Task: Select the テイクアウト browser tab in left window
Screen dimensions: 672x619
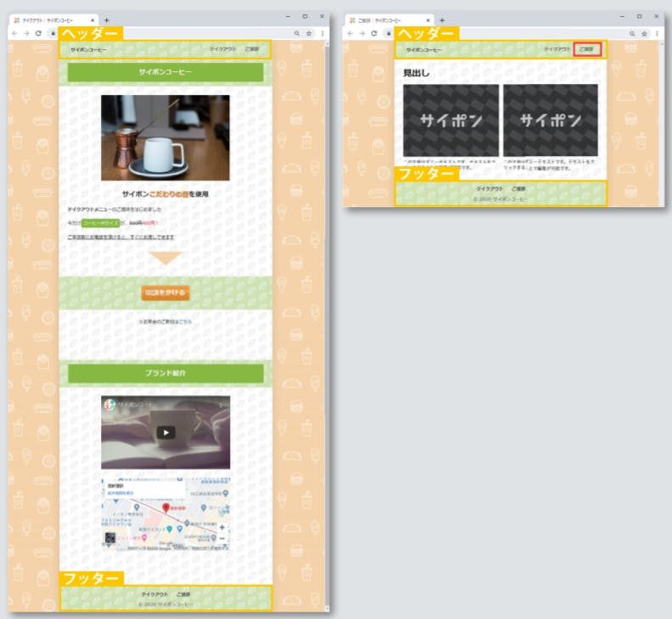Action: click(53, 20)
